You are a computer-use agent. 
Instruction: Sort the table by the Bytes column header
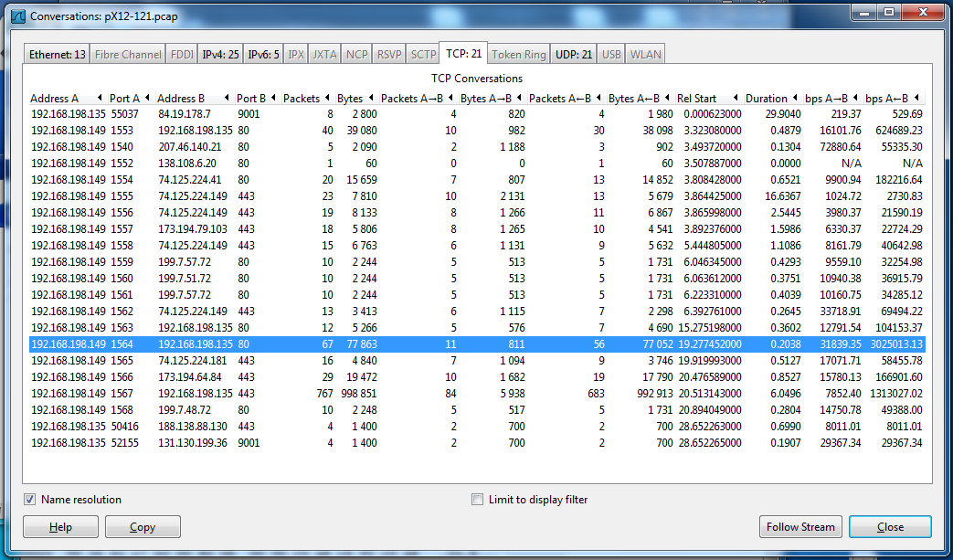[350, 99]
